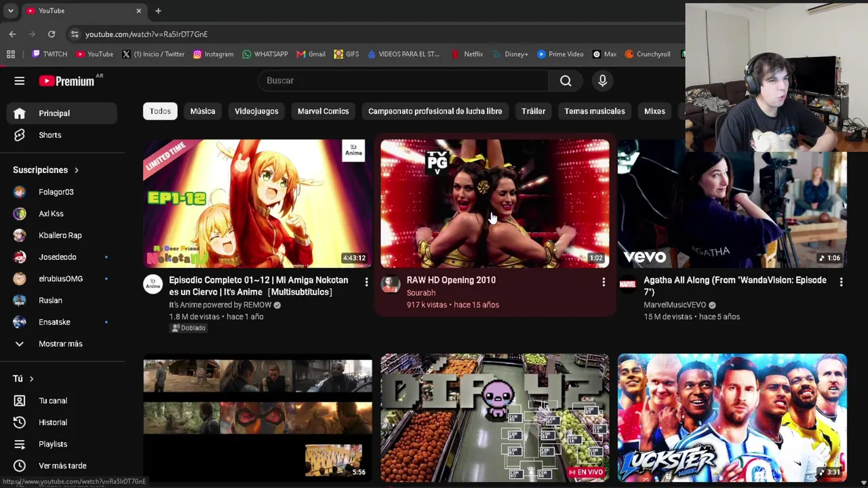Open the Gmail bookmark
The height and width of the screenshot is (488, 868).
tap(311, 54)
